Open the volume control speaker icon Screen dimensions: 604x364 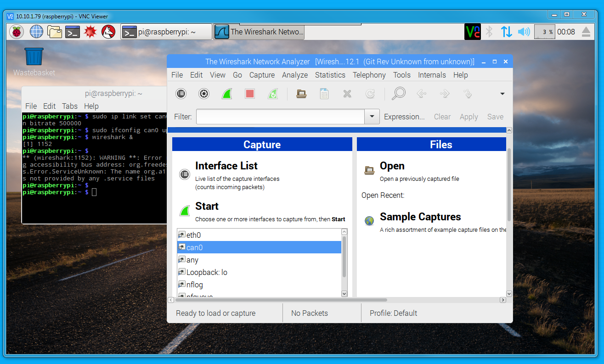pos(524,32)
